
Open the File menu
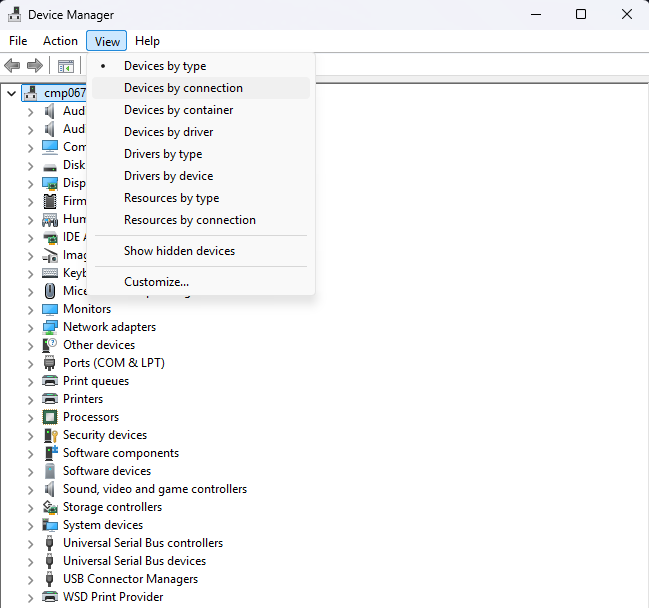pyautogui.click(x=18, y=41)
